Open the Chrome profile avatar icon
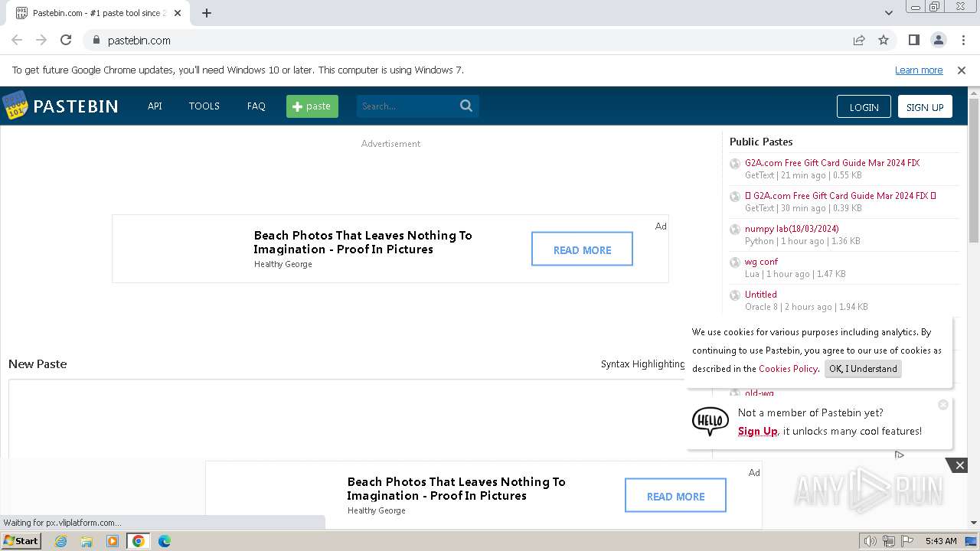Image resolution: width=980 pixels, height=551 pixels. pyautogui.click(x=938, y=40)
